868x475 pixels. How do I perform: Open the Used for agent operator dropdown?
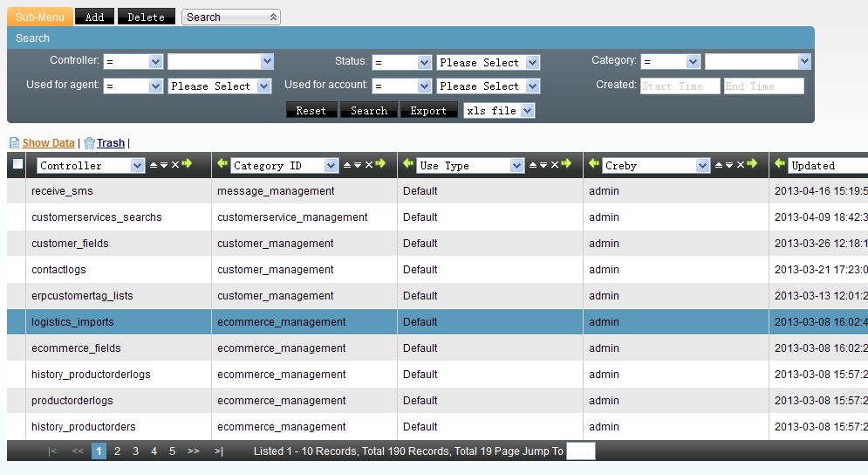(133, 86)
